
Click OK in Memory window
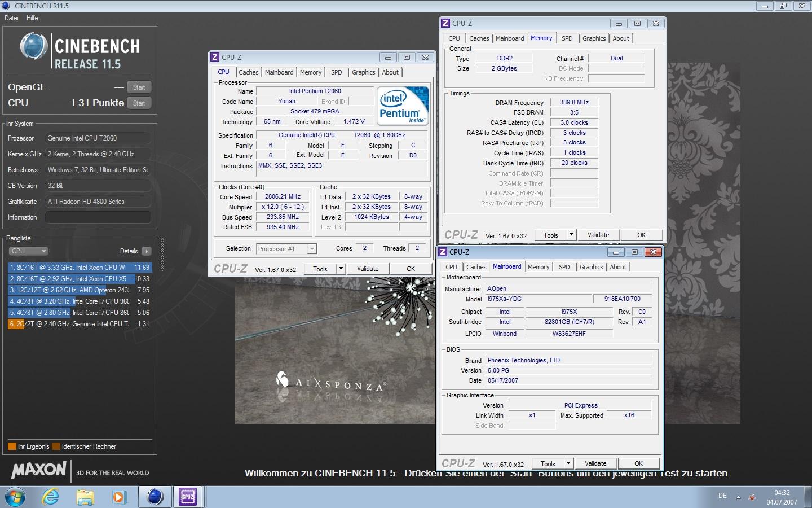coord(642,235)
